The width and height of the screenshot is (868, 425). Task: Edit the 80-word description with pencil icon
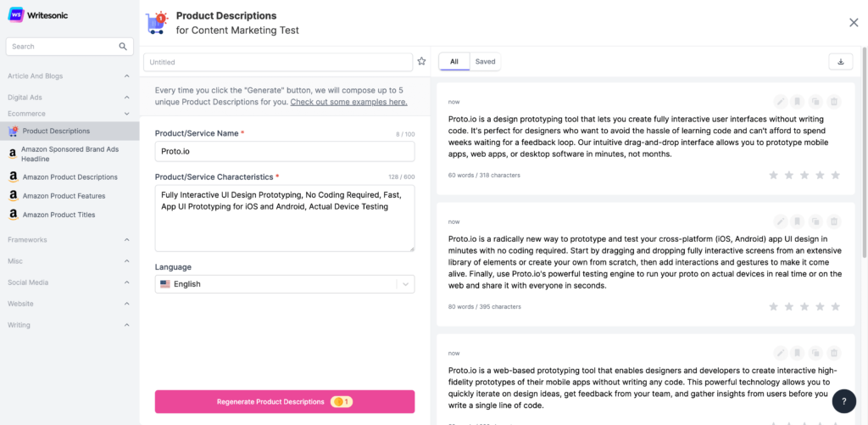781,221
